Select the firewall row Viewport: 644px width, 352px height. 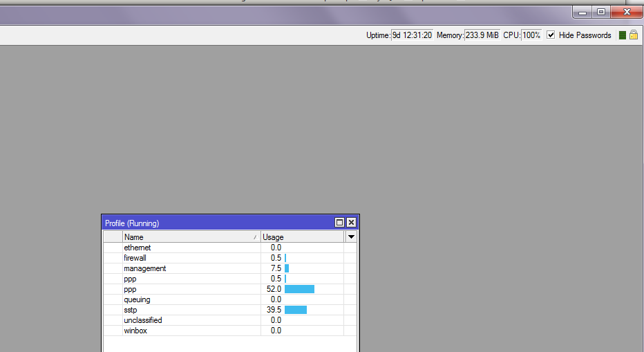click(230, 258)
